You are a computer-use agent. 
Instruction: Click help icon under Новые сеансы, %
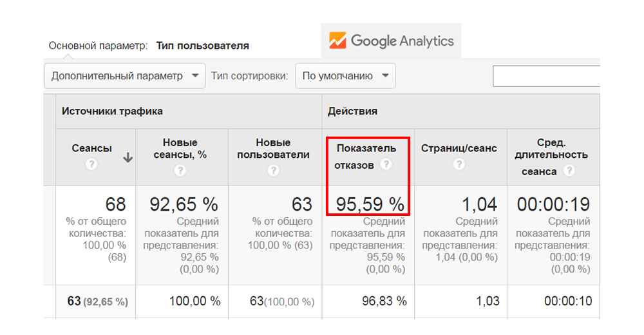(180, 171)
